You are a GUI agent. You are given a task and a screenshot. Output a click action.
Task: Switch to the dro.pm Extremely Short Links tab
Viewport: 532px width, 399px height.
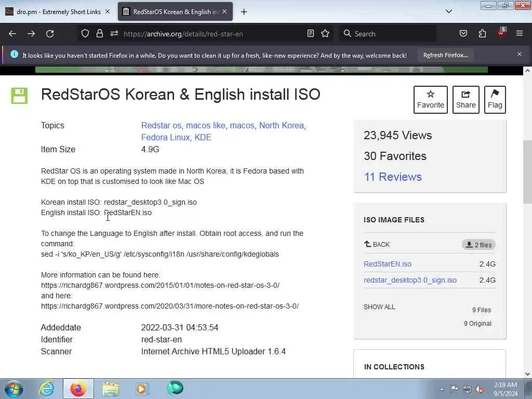point(58,12)
